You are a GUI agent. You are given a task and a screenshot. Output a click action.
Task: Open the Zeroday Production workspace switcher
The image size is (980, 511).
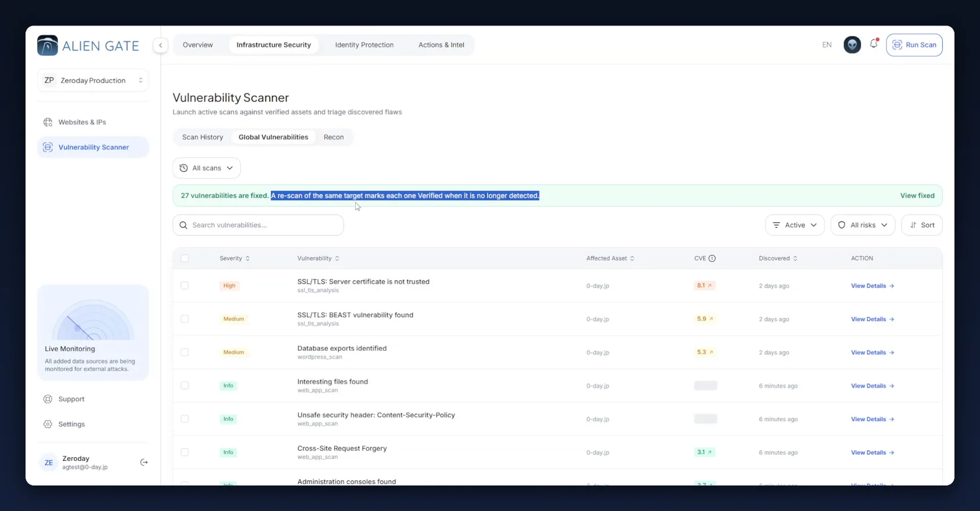point(93,81)
